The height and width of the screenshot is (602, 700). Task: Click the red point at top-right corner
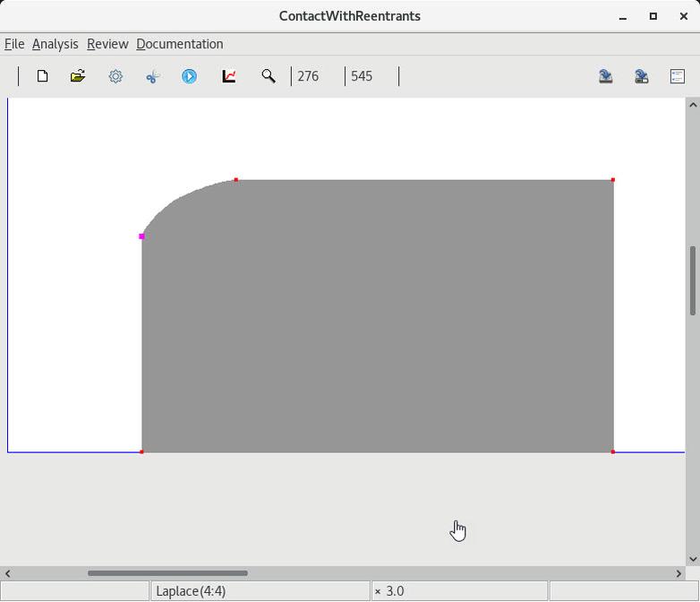[613, 180]
